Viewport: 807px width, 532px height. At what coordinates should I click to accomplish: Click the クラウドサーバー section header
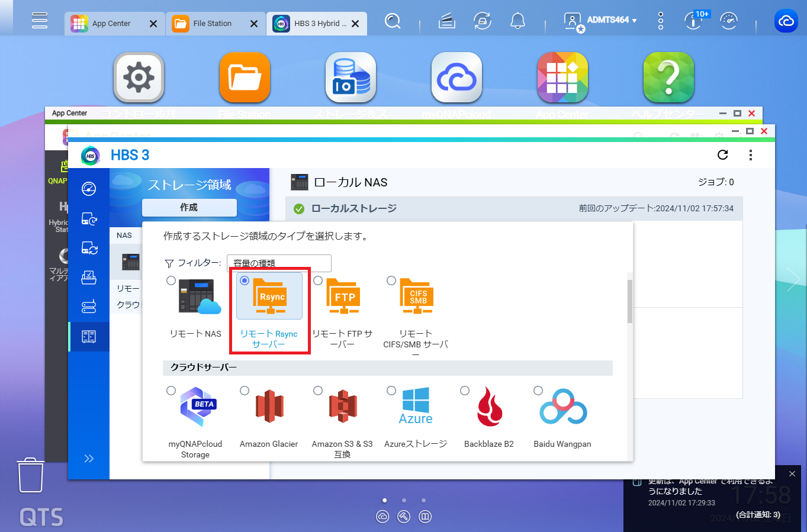[387, 367]
